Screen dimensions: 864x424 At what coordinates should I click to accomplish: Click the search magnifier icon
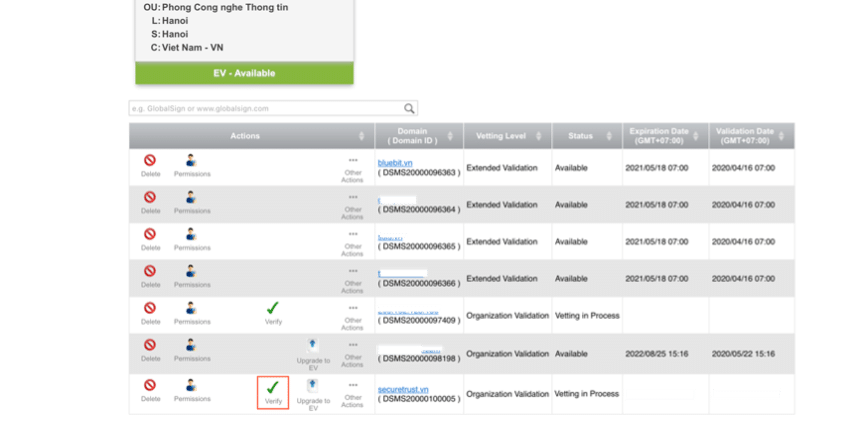pos(409,108)
